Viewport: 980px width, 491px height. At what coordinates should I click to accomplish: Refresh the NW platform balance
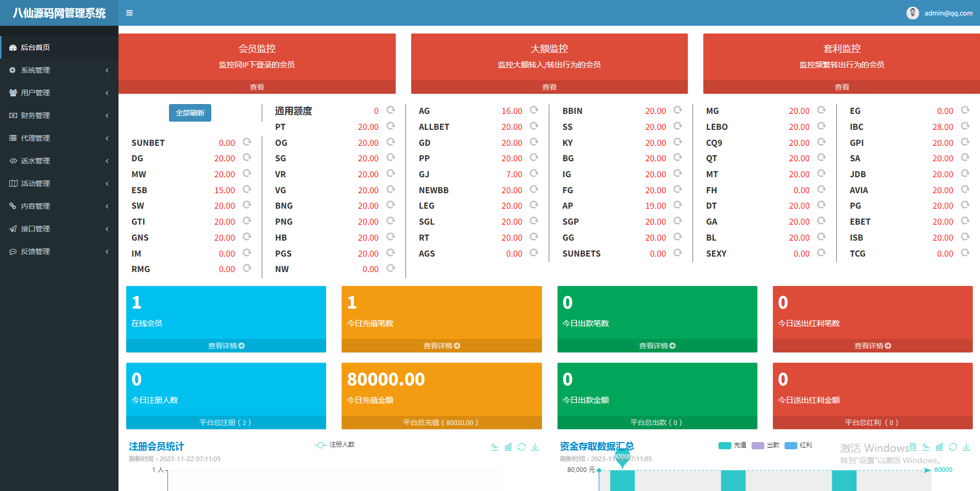(391, 268)
